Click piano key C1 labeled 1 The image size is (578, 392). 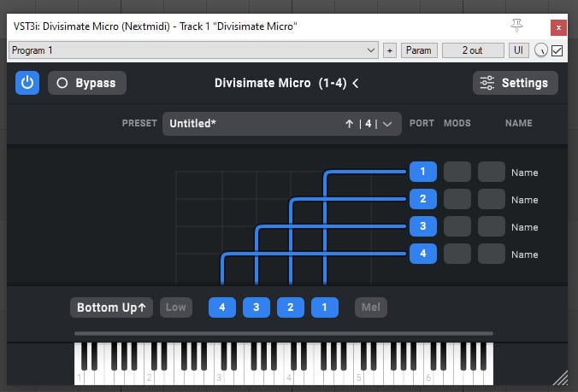(x=80, y=377)
